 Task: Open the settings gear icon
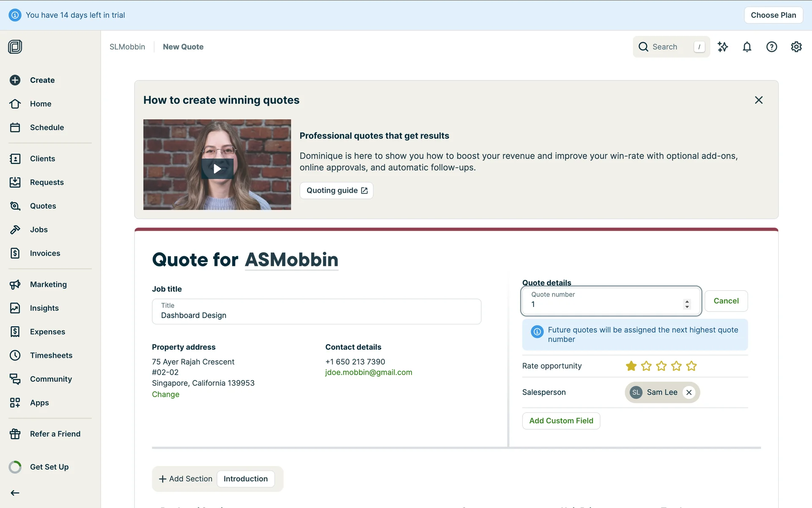pos(796,47)
